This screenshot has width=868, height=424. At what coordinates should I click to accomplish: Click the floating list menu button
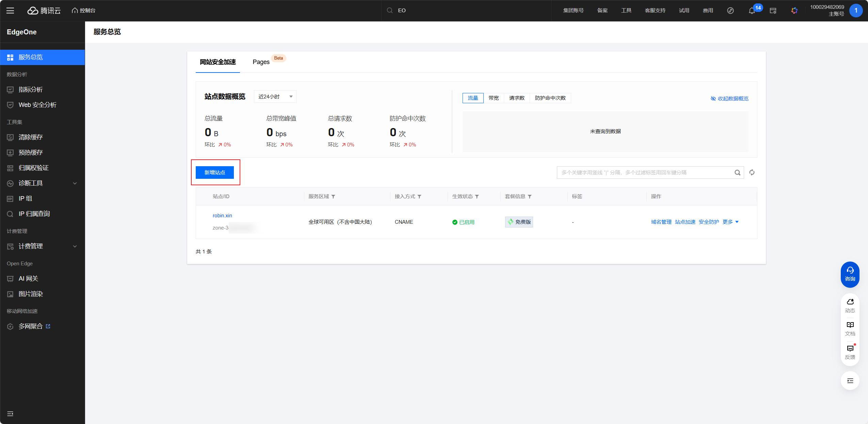(x=850, y=381)
